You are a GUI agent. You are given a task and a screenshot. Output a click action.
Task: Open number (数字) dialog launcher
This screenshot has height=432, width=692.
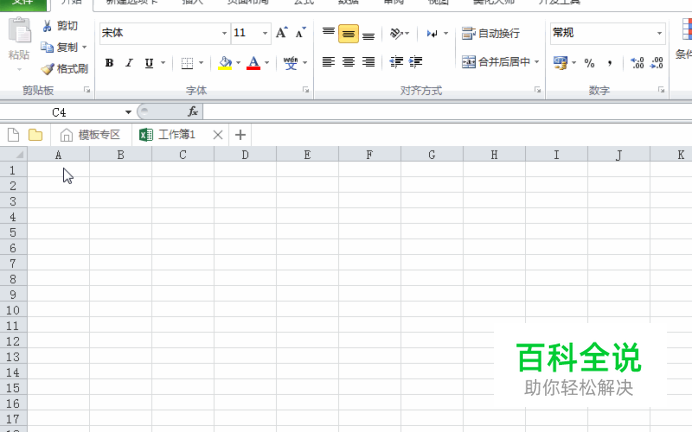(x=661, y=90)
